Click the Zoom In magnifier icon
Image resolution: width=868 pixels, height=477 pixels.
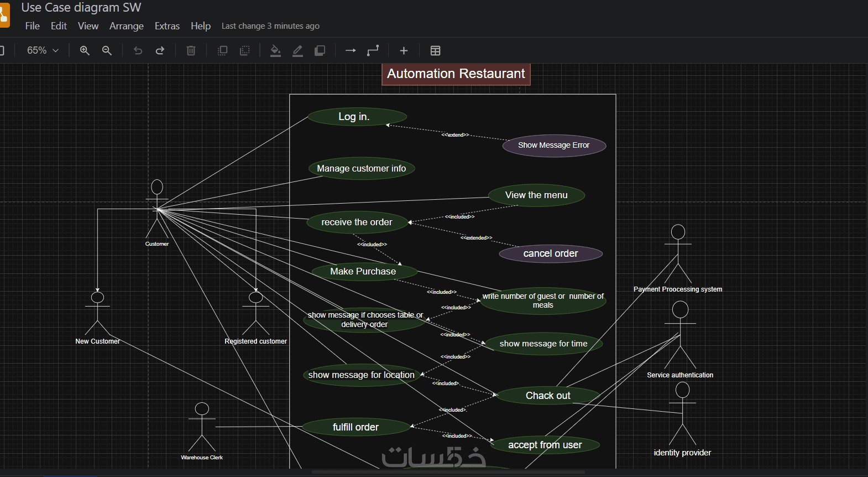point(85,50)
